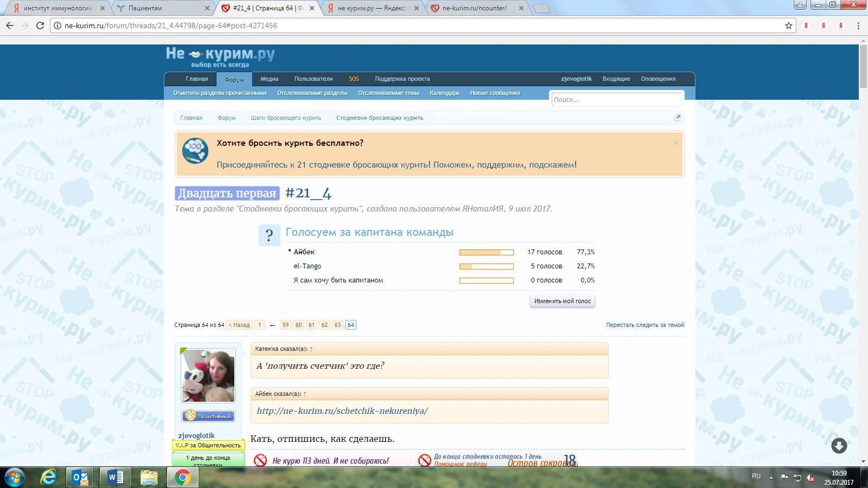This screenshot has width=868, height=488.
Task: Click the Не курим.ру site logo
Action: pyautogui.click(x=220, y=57)
